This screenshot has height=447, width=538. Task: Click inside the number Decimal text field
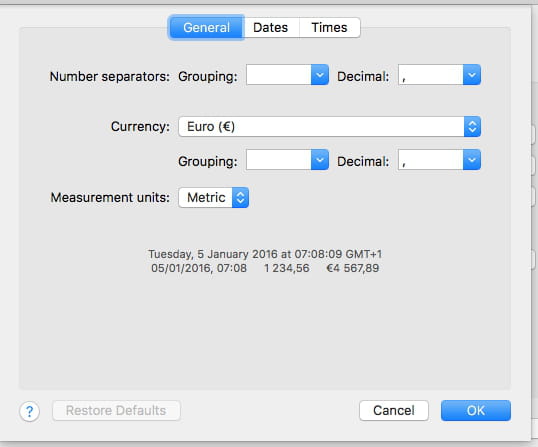pos(431,75)
